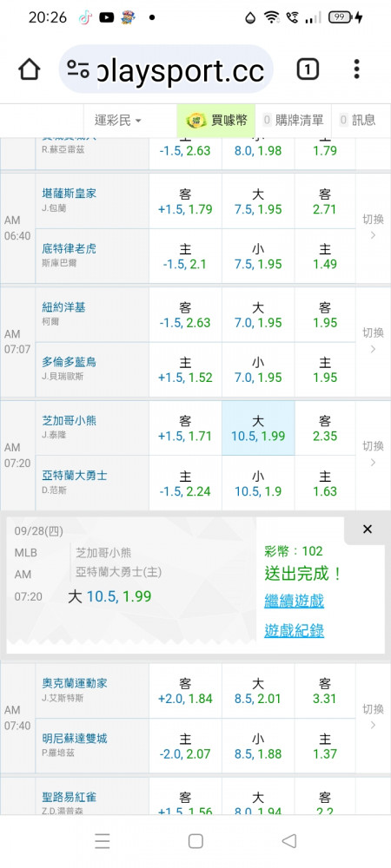Open the browser three-dot overflow menu

point(356,69)
